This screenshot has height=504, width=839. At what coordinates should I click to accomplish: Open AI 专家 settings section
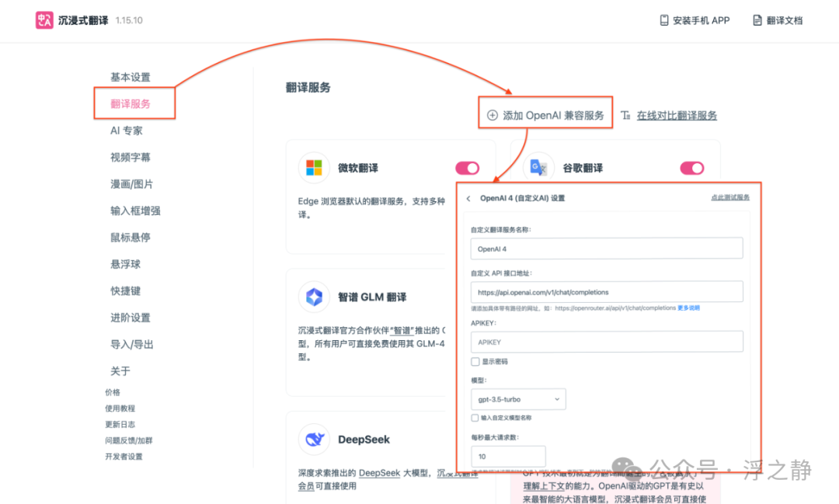(x=127, y=130)
